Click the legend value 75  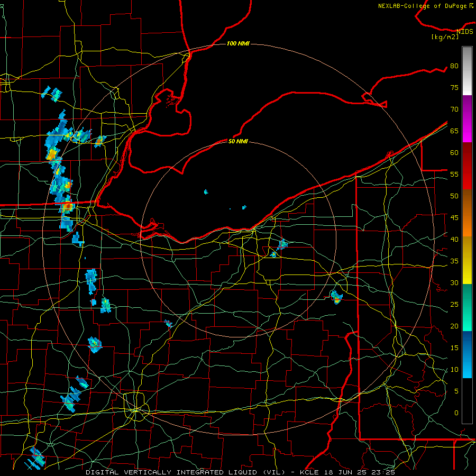click(x=454, y=87)
